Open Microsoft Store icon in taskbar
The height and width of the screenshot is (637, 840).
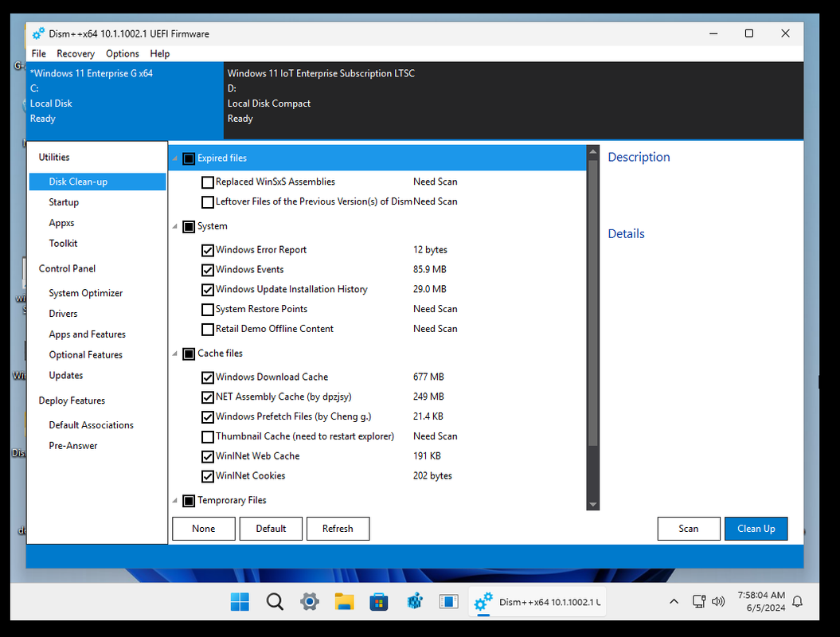click(x=379, y=602)
